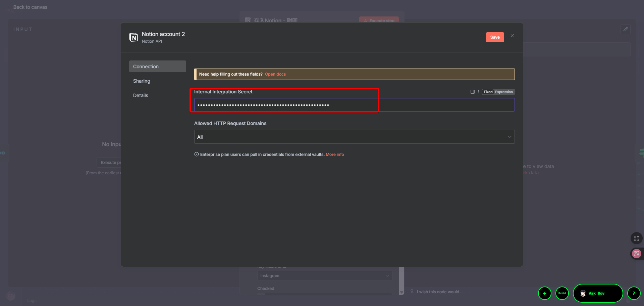Open the Sharing tab
The image size is (644, 306).
coord(142,81)
